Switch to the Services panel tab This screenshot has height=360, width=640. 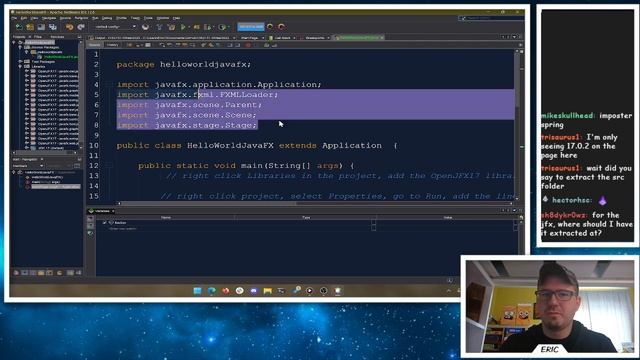[57, 37]
